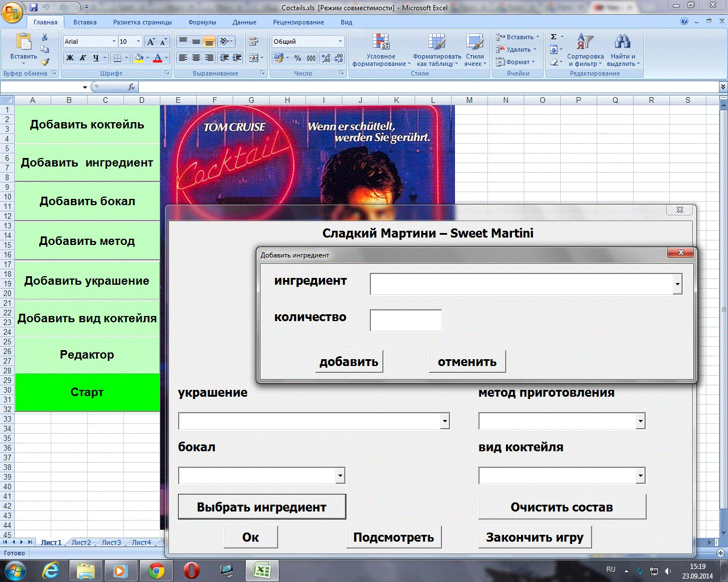Increase font size with the large A icon

(151, 41)
